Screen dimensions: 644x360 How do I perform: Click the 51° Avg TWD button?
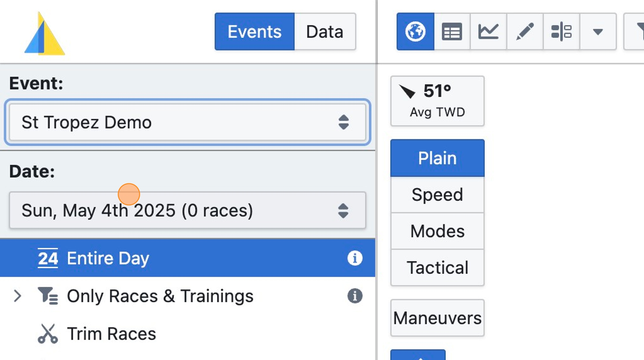[437, 101]
